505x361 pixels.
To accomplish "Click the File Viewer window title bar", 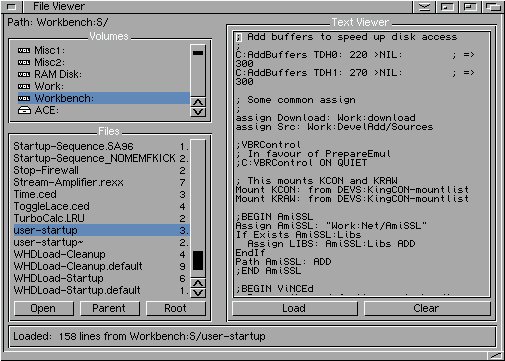I will tap(217, 6).
